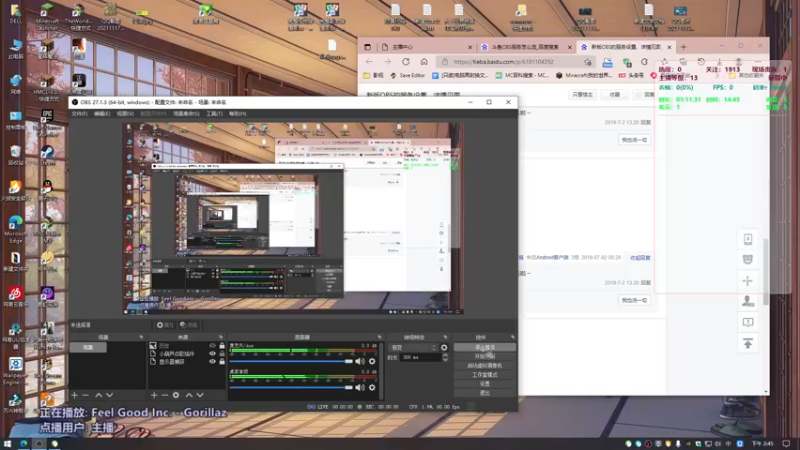This screenshot has height=450, width=800.
Task: Toggle lock on the first source row
Action: pyautogui.click(x=222, y=345)
